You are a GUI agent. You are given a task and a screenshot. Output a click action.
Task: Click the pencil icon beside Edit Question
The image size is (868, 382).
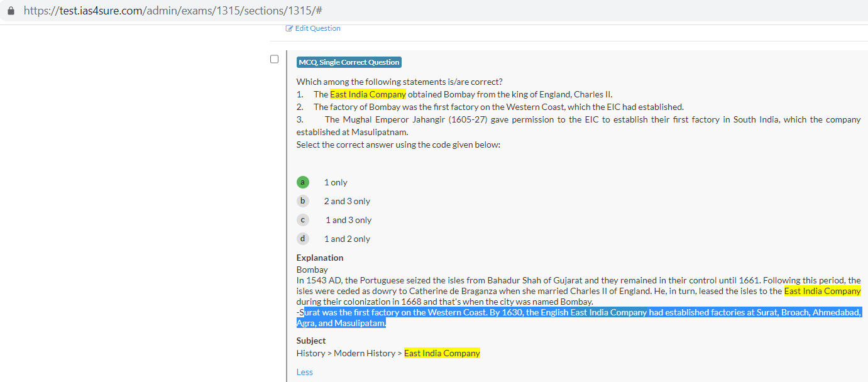(289, 28)
